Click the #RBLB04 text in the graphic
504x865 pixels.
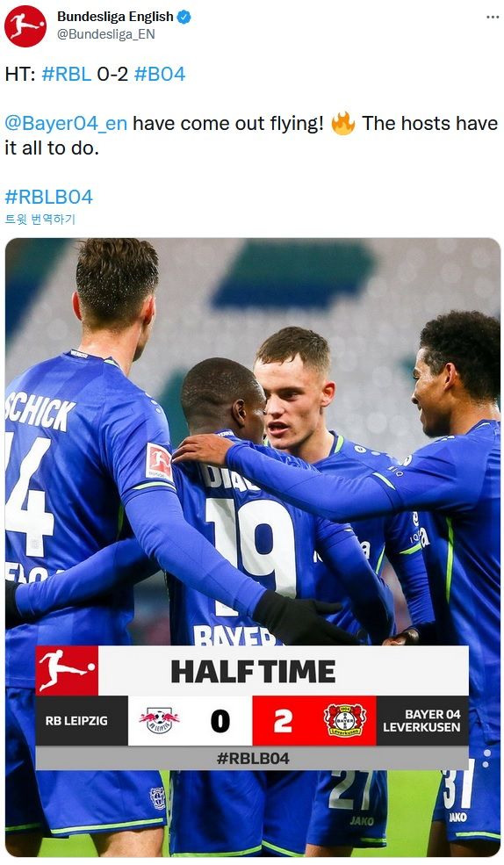pyautogui.click(x=253, y=758)
